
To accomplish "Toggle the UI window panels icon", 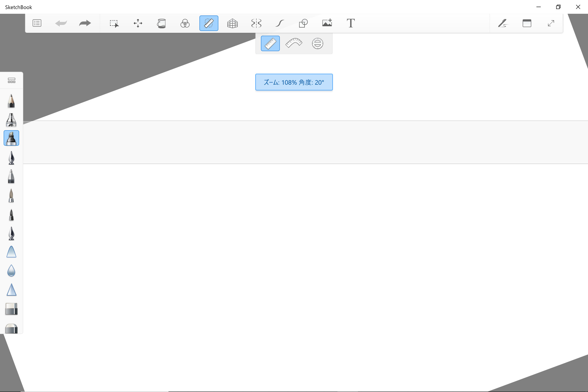I will (527, 23).
